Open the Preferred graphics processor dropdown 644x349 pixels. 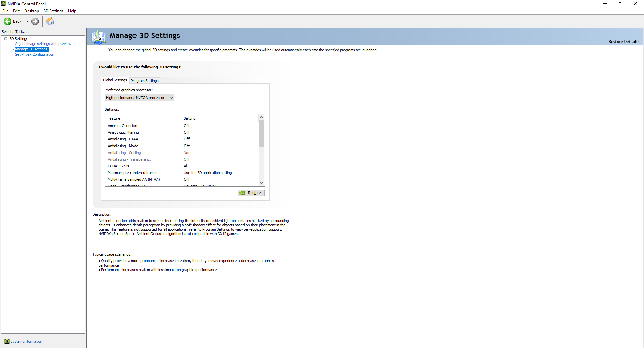click(140, 98)
